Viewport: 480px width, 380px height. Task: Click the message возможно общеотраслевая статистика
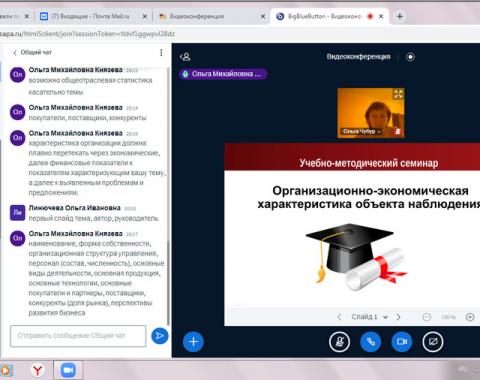click(90, 86)
